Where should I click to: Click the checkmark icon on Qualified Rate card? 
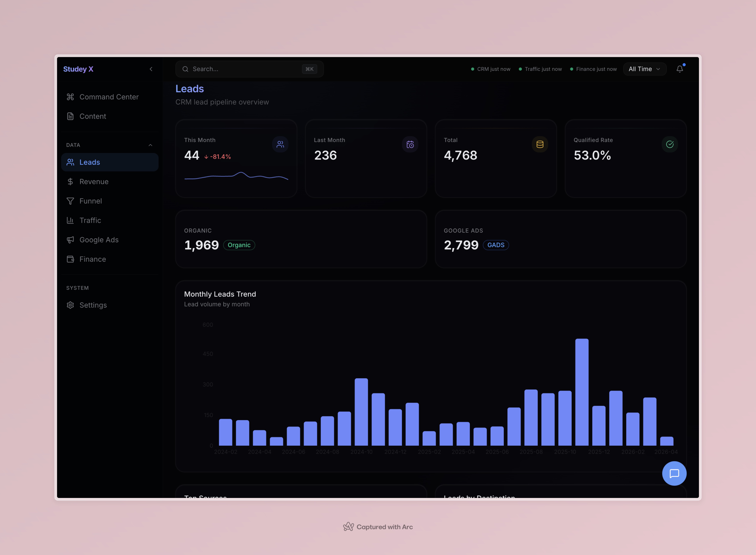click(669, 144)
